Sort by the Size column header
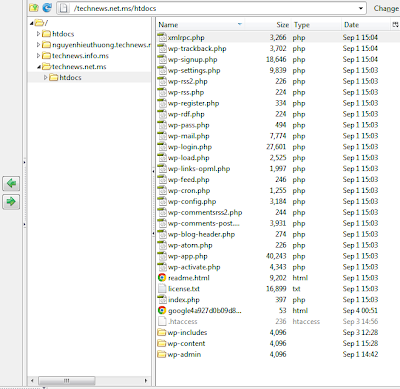Viewport: 400px width, 389px height. point(283,25)
